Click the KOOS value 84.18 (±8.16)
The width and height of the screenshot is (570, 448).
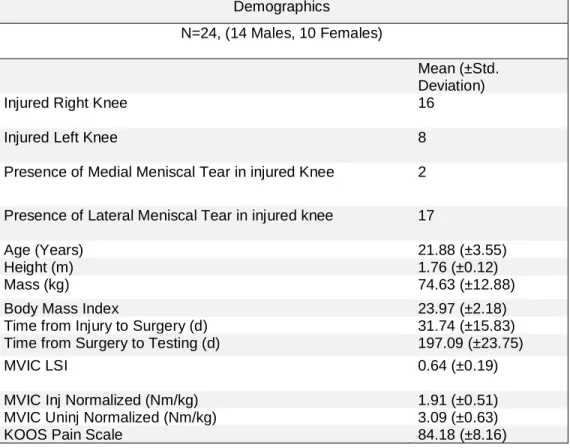click(x=462, y=435)
